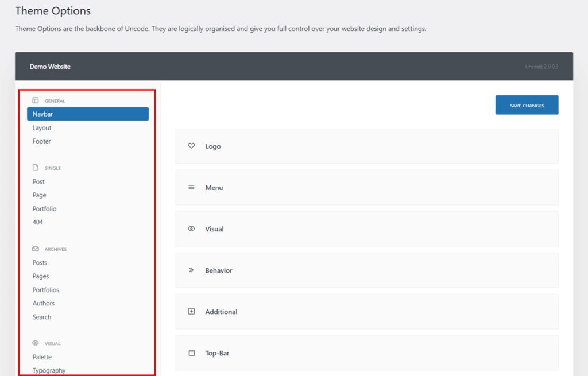The height and width of the screenshot is (376, 588).
Task: Click the grid icon next to GENERAL heading
Action: (34, 100)
